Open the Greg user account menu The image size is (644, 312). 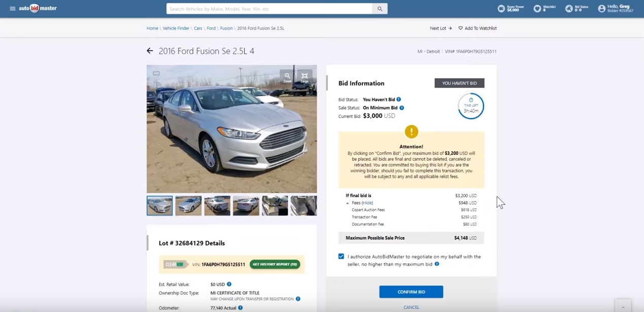coord(615,9)
